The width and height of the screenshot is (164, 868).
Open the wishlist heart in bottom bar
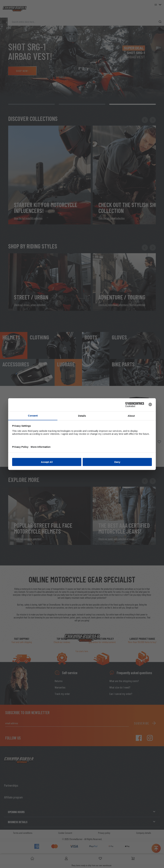[100, 858]
